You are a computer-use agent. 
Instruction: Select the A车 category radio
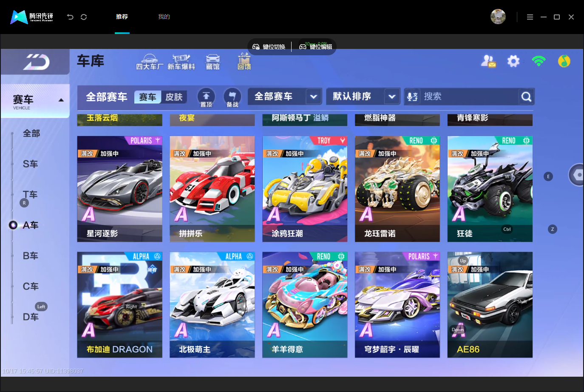coord(13,225)
